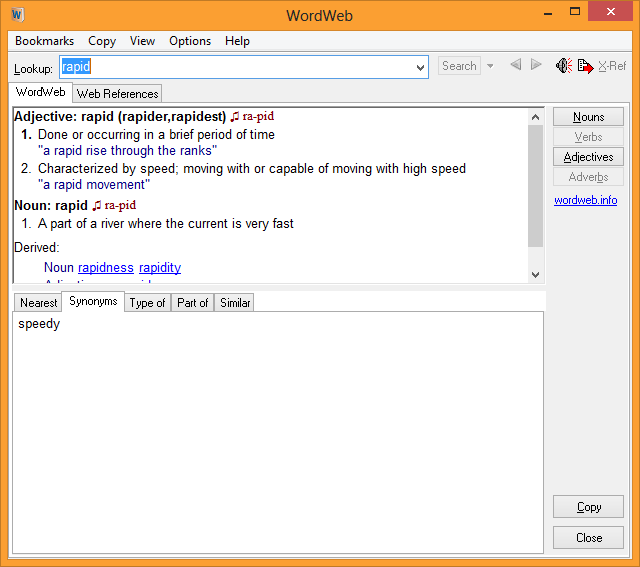Image resolution: width=640 pixels, height=567 pixels.
Task: Open the Help menu
Action: [x=237, y=41]
